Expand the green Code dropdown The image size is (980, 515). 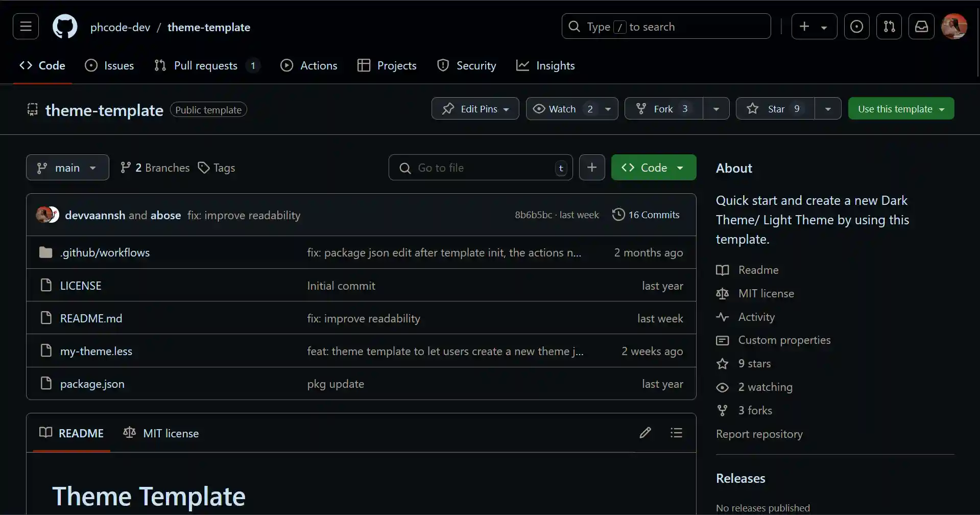pos(654,168)
